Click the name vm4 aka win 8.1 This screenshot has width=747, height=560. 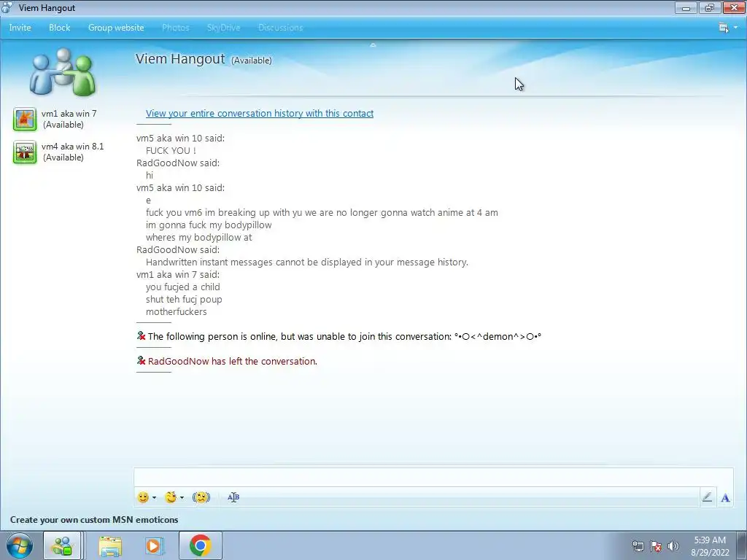pyautogui.click(x=72, y=146)
